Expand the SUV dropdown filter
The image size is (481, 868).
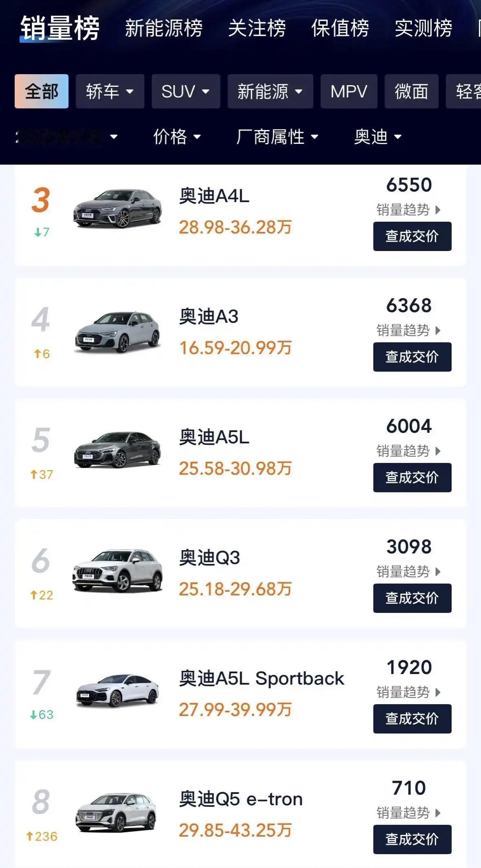[x=186, y=91]
